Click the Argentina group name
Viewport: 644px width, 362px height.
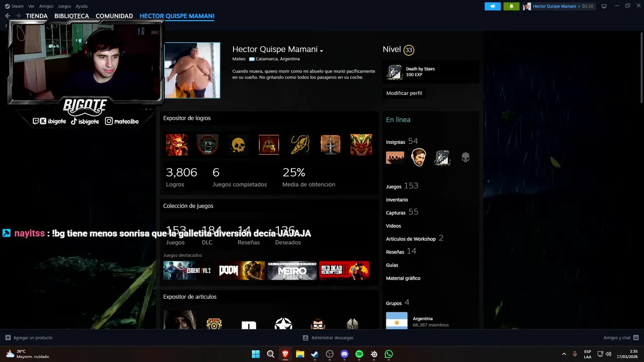point(423,318)
